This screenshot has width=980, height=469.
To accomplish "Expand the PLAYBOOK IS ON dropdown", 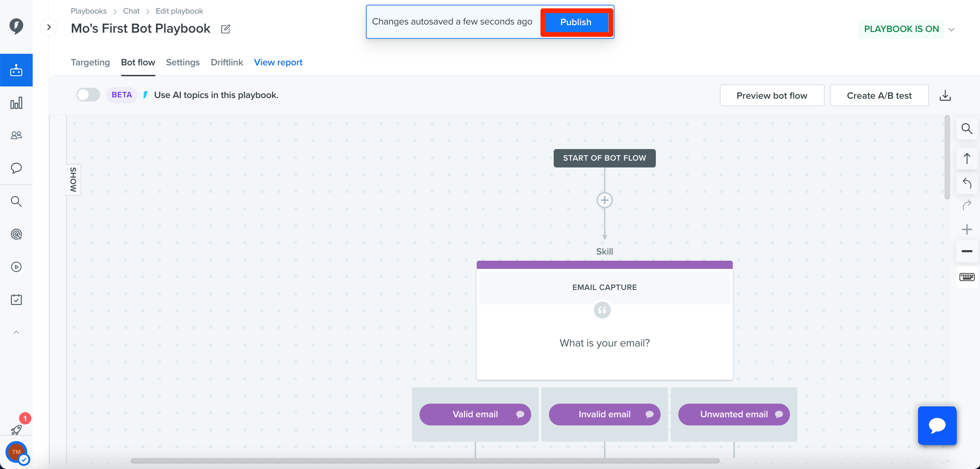I will point(951,29).
